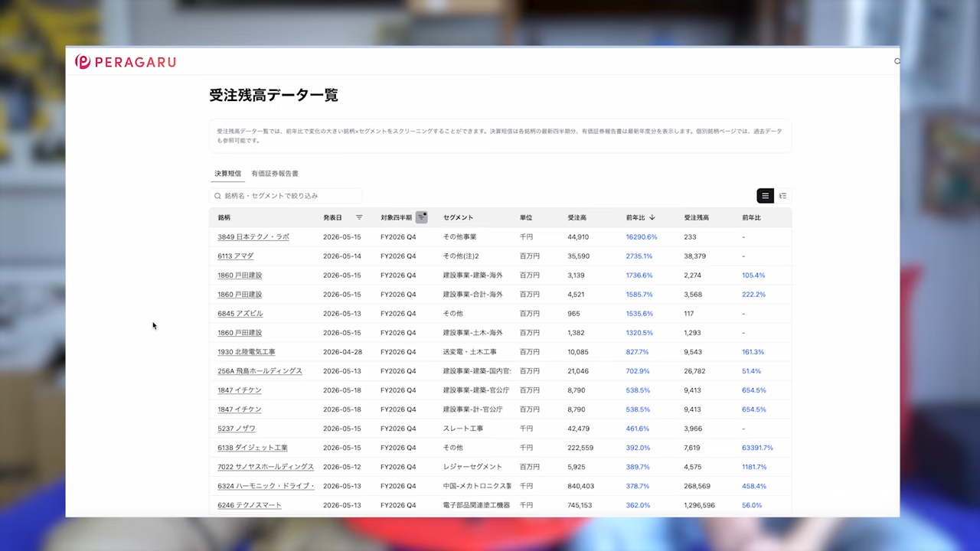Viewport: 980px width, 551px height.
Task: Click the search icon at top right
Action: tap(897, 61)
